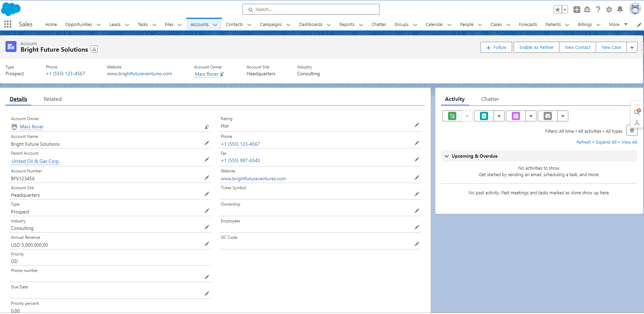Click the Log a Call icon
Screen dimensions: 644x314
pos(484,116)
